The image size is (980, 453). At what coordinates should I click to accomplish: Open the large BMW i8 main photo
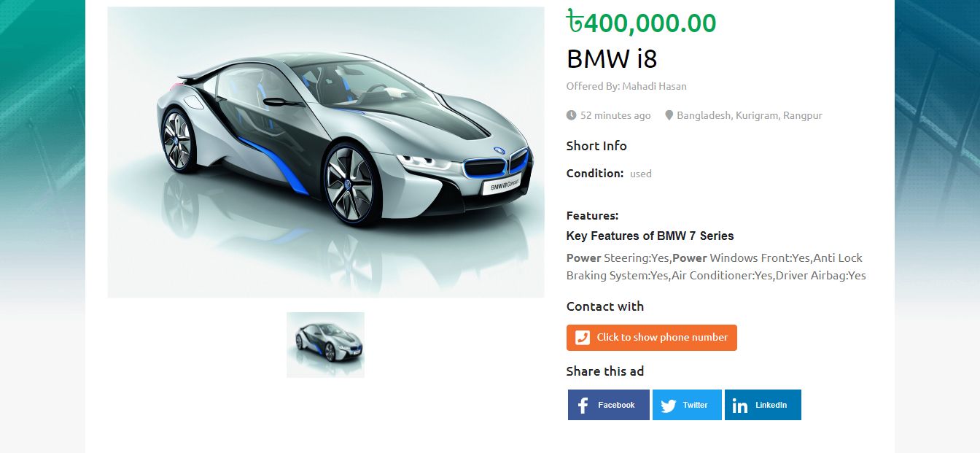[x=326, y=152]
